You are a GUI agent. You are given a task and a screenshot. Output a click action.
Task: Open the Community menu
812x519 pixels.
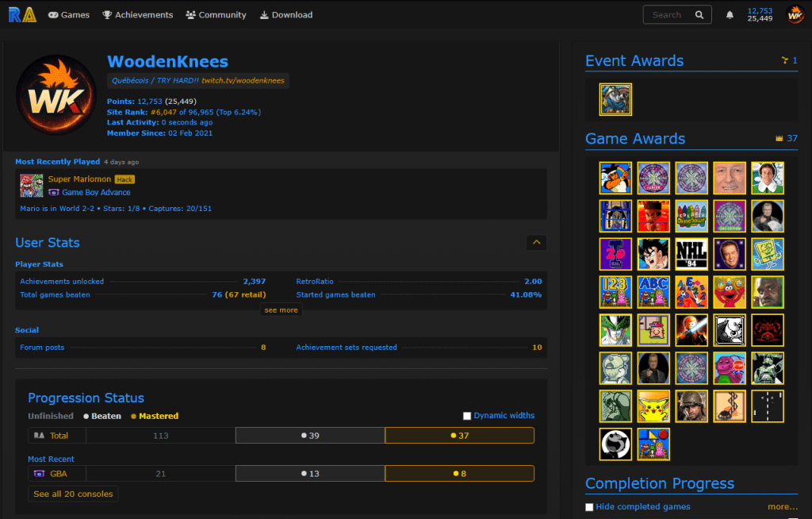216,15
